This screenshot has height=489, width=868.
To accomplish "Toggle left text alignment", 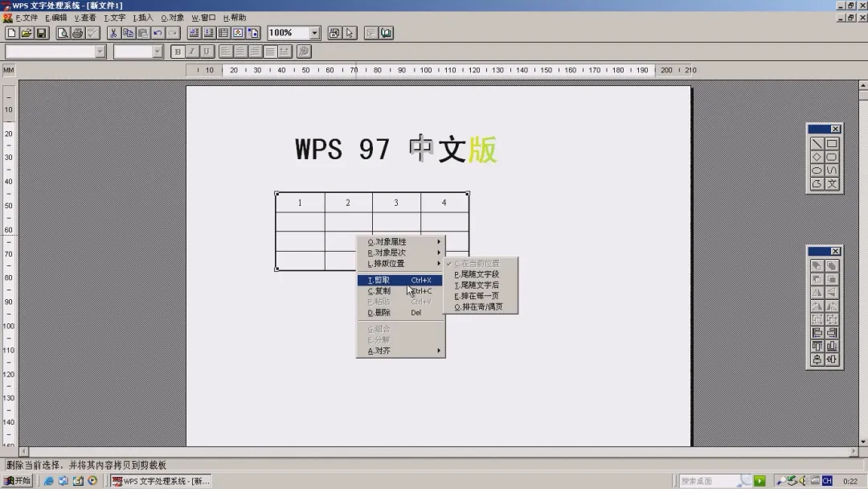I will pos(226,51).
